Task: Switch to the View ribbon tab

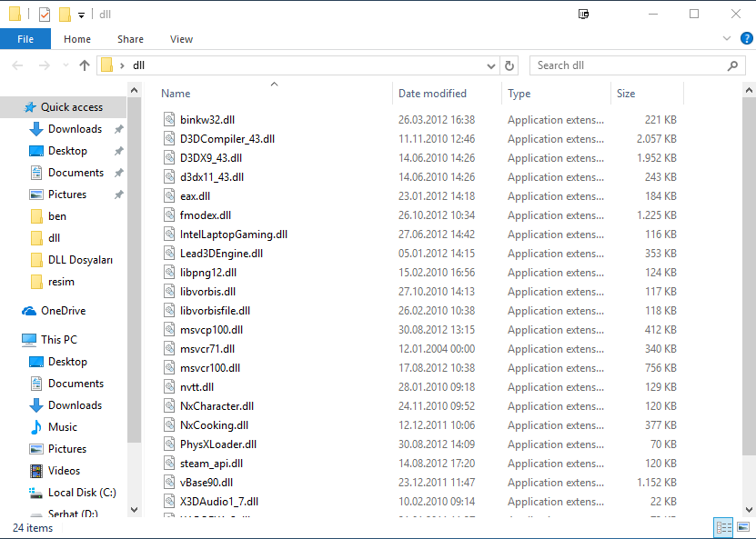Action: pyautogui.click(x=181, y=39)
